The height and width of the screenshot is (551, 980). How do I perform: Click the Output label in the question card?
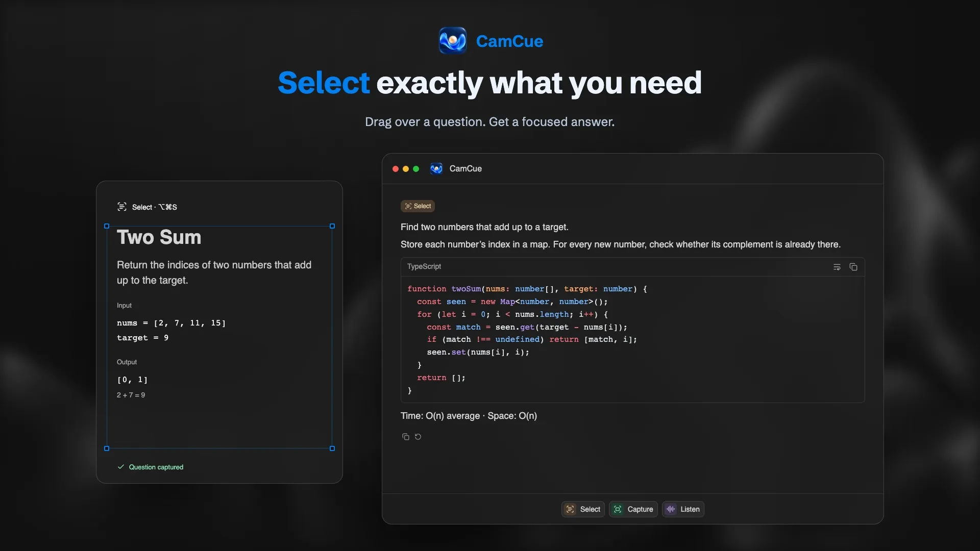[127, 362]
